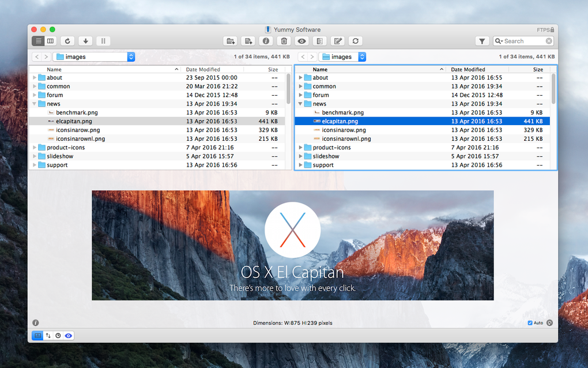Expand the slideshow folder in left pane
The width and height of the screenshot is (588, 368).
click(35, 156)
